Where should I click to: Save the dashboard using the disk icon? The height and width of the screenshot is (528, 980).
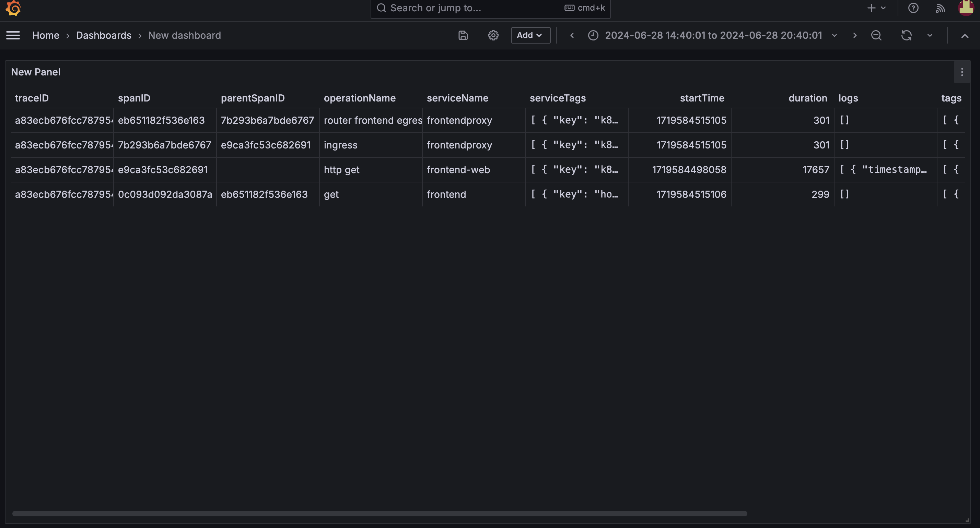point(463,35)
